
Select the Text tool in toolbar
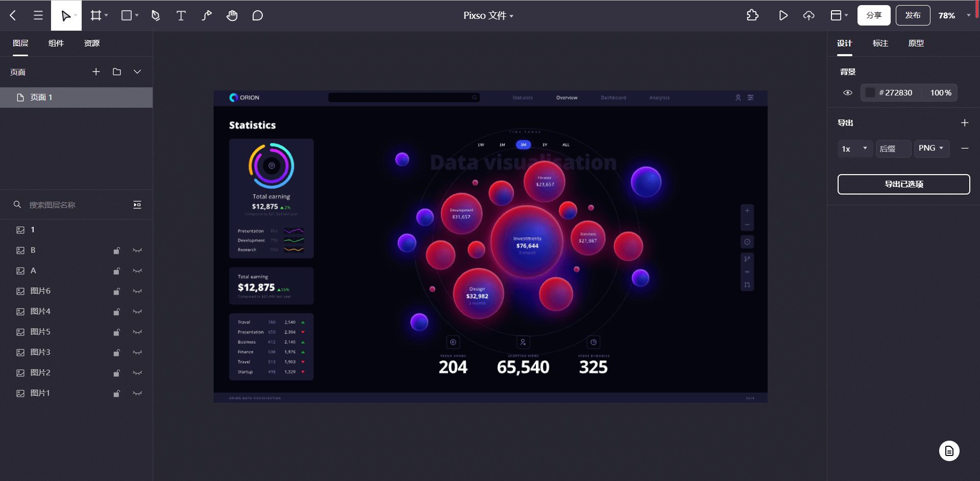click(181, 16)
